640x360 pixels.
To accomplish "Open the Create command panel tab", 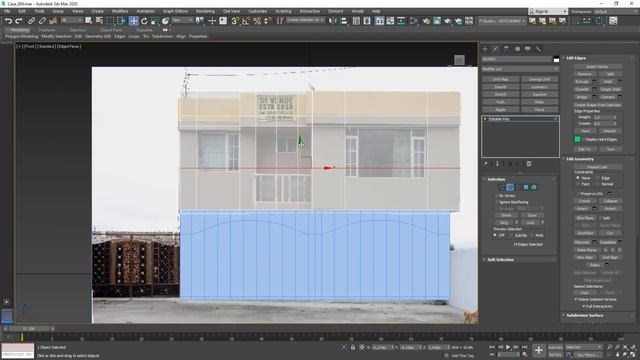I will [485, 49].
